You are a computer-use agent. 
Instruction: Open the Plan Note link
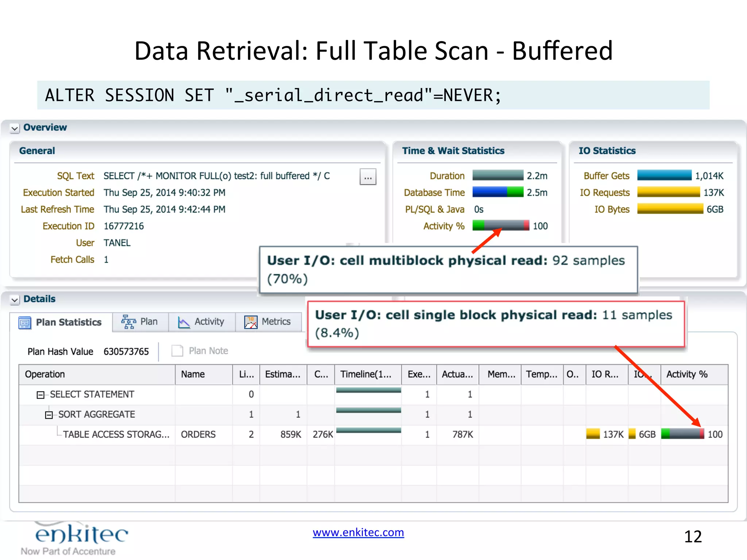pyautogui.click(x=208, y=351)
